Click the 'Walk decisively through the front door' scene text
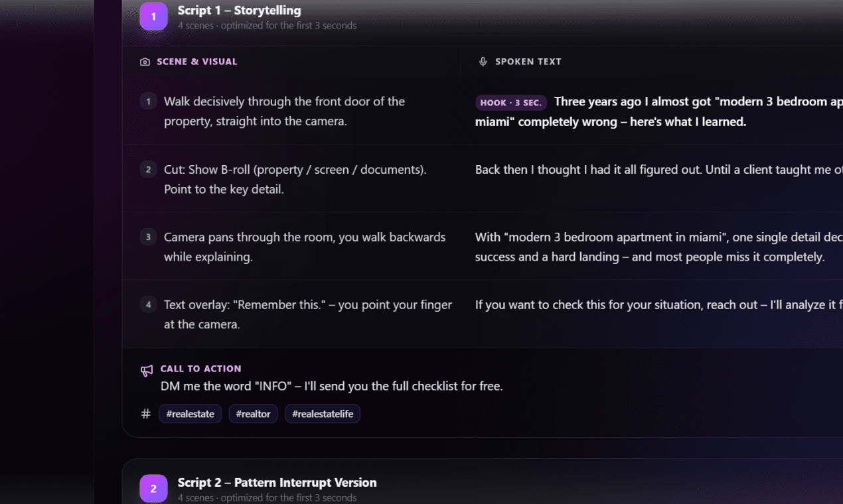The image size is (843, 504). [284, 111]
